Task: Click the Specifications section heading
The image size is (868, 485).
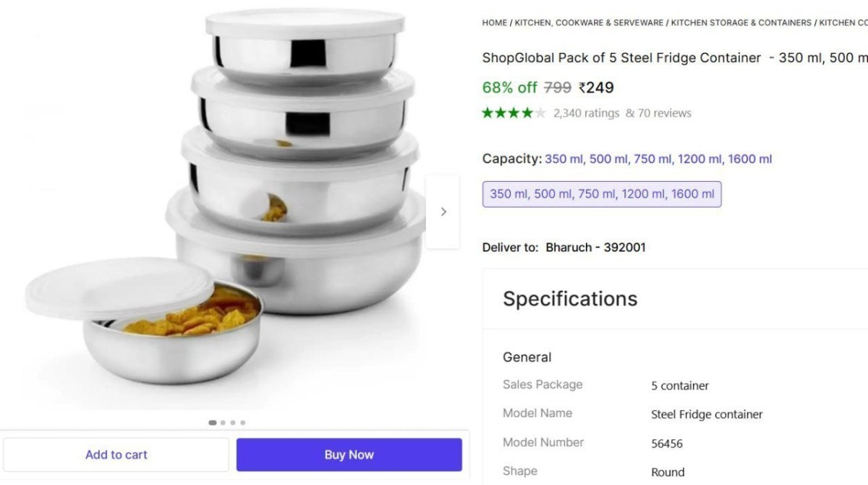Action: 570,299
